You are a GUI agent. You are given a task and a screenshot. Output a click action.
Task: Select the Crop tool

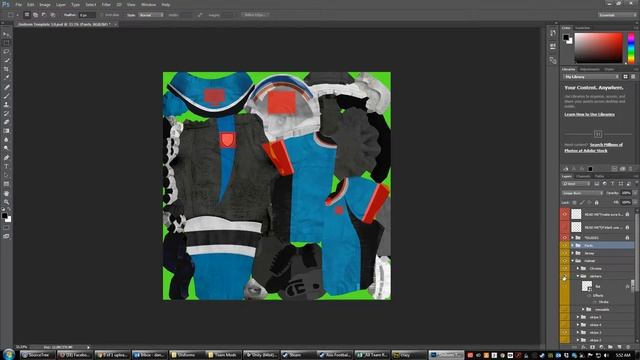pyautogui.click(x=6, y=69)
